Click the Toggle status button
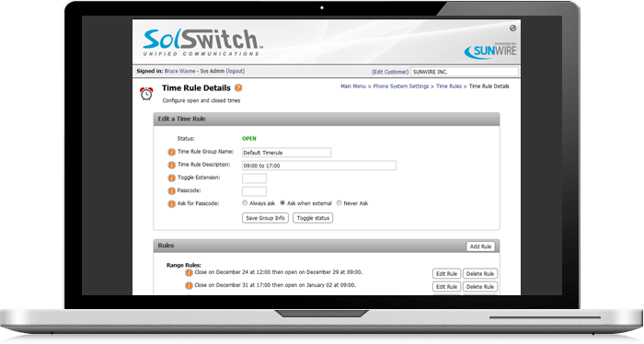This screenshot has height=344, width=644. point(313,218)
